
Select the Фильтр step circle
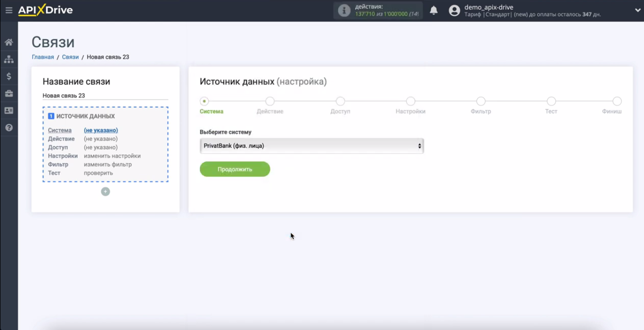pos(481,101)
